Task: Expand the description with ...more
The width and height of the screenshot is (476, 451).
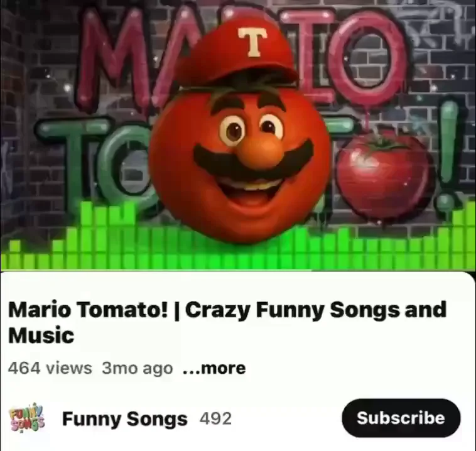Action: pyautogui.click(x=214, y=368)
